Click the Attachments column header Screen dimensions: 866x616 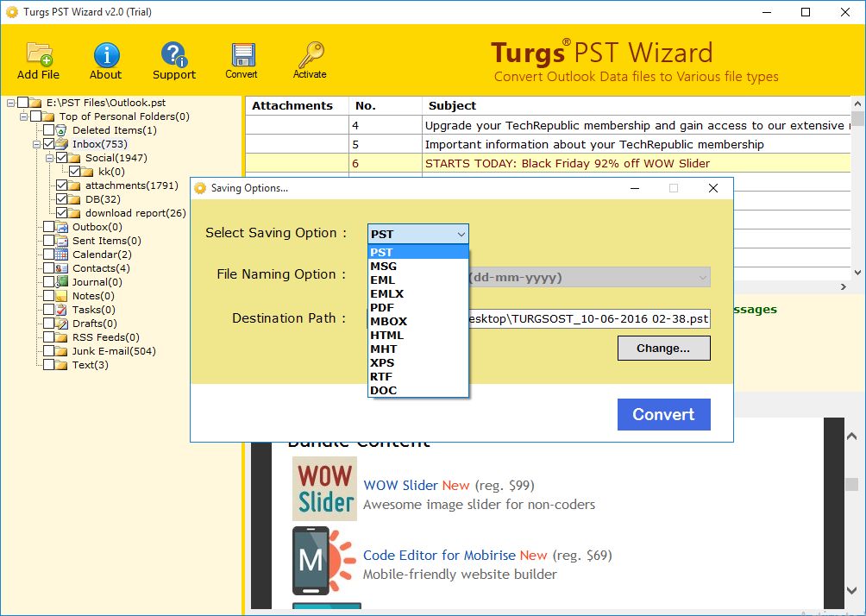tap(297, 105)
